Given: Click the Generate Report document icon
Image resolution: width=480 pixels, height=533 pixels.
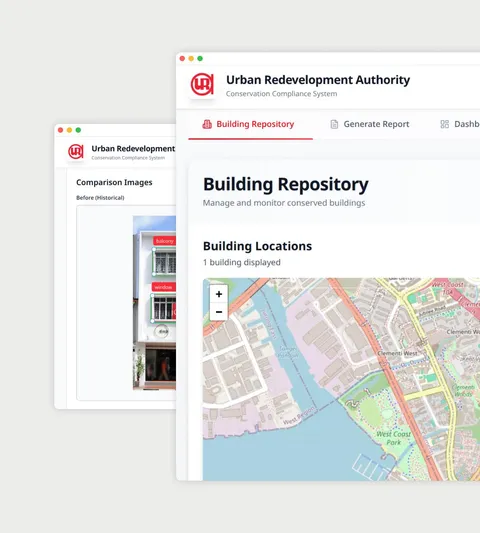Looking at the screenshot, I should point(334,124).
